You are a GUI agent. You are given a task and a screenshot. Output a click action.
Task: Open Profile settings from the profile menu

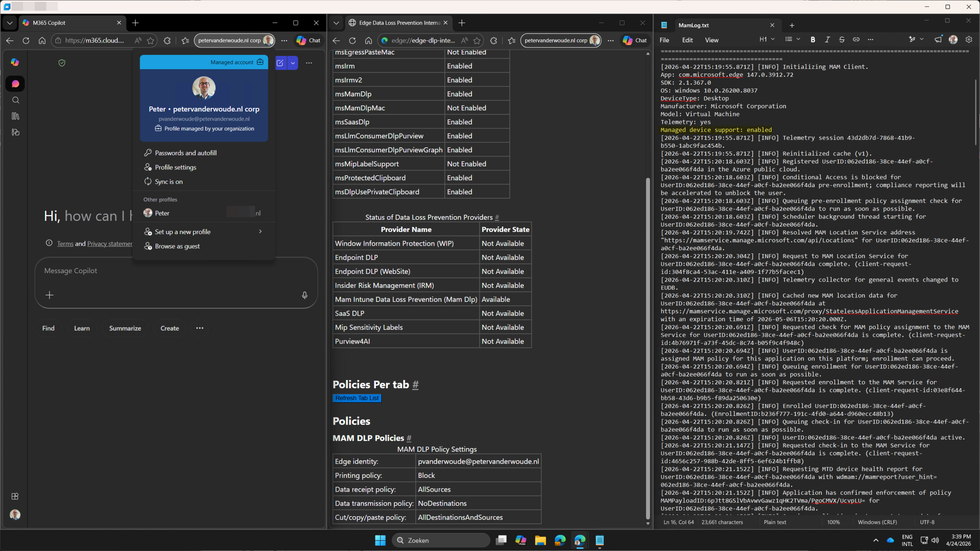point(175,167)
